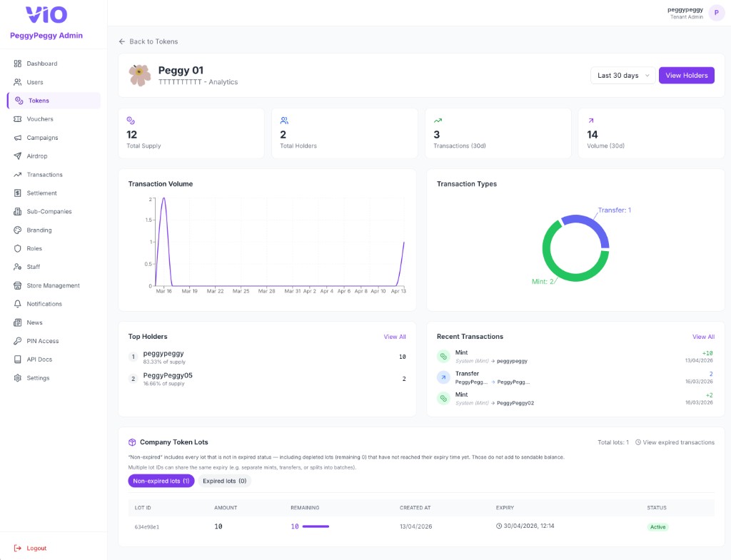The height and width of the screenshot is (560, 731).
Task: Click Mint transaction to PeggyPeggy02
Action: pyautogui.click(x=575, y=399)
